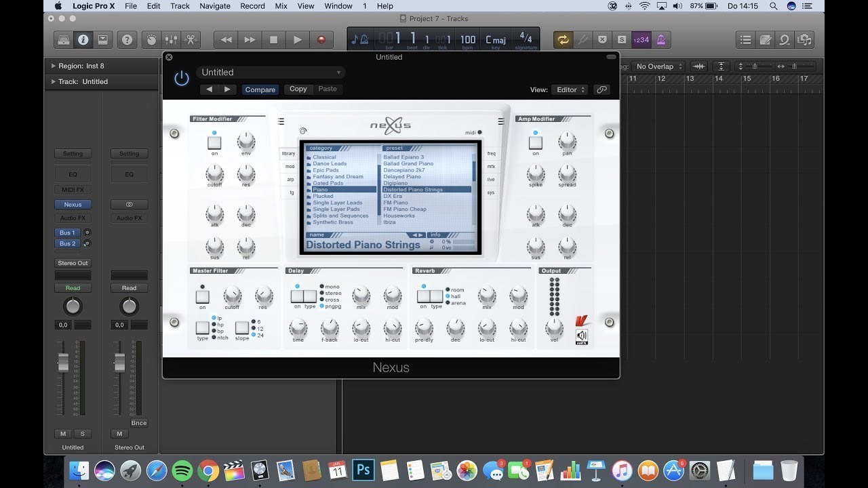868x488 pixels.
Task: Toggle the Solo S button in control bar
Action: (x=621, y=39)
